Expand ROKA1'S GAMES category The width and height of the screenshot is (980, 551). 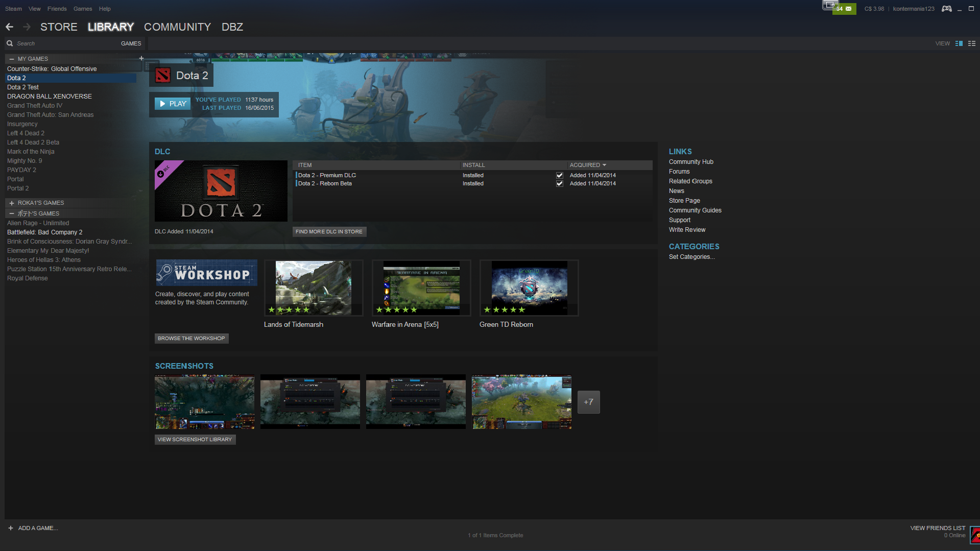click(x=12, y=203)
